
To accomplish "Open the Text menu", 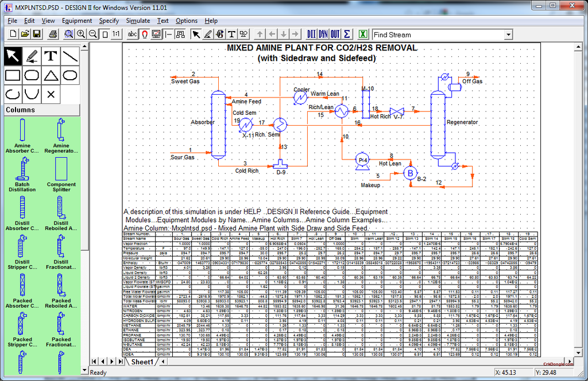I will pos(163,21).
